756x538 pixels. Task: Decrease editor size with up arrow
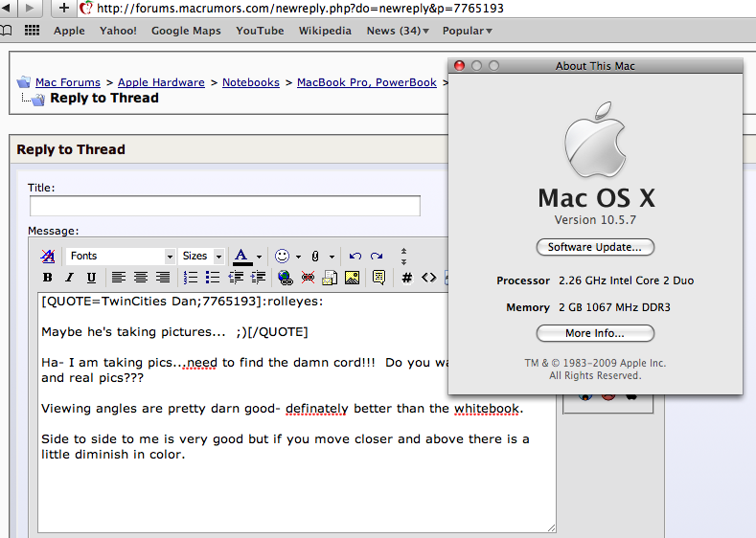[x=403, y=251]
